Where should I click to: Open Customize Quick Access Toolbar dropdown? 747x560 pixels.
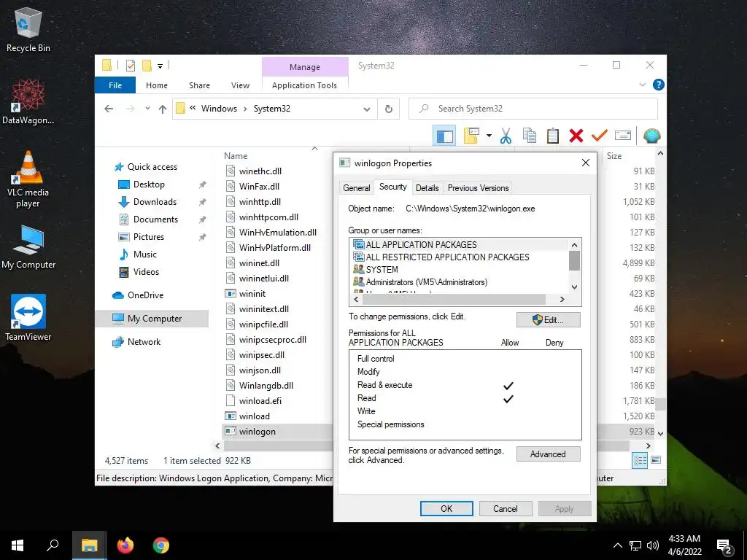pos(160,66)
